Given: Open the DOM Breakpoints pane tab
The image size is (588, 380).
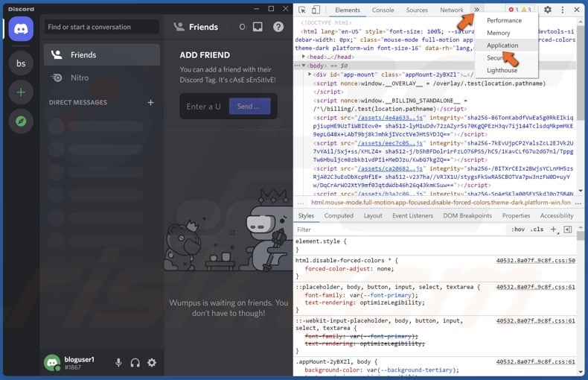Looking at the screenshot, I should [467, 215].
